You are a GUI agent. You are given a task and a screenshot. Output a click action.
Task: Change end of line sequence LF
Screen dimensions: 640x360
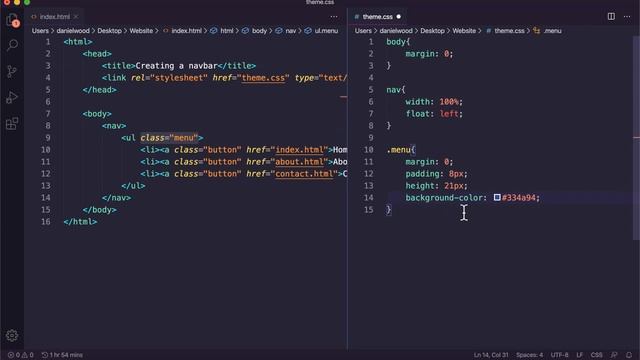(x=579, y=355)
